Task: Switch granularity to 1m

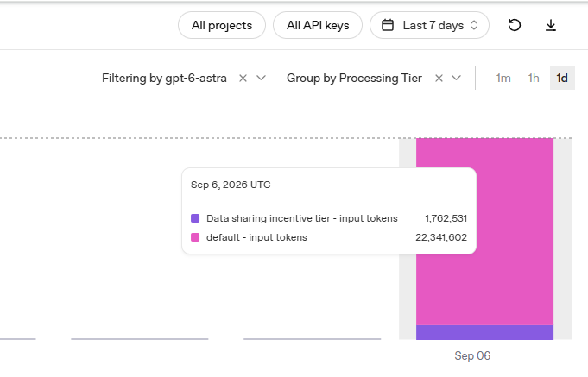Action: click(503, 78)
